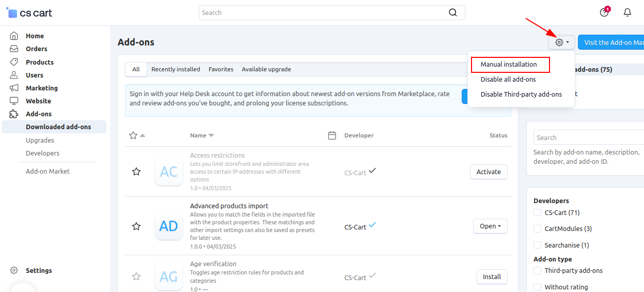Open Downloaded add-ons in sidebar
The image size is (644, 292).
click(54, 127)
